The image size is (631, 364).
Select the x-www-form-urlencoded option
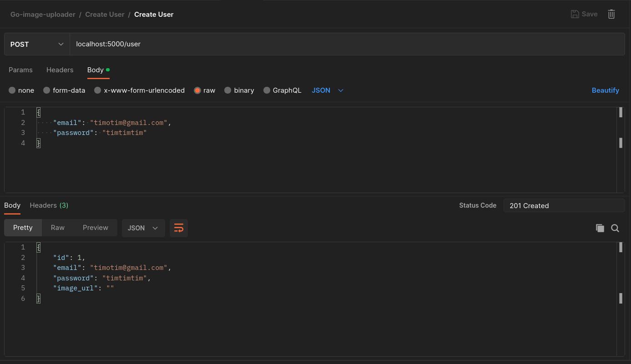coord(97,90)
